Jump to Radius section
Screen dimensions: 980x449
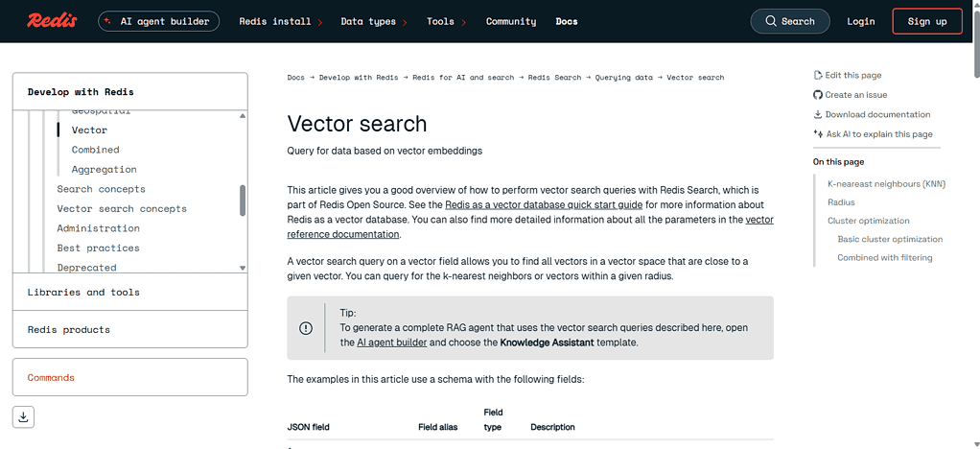(x=841, y=202)
